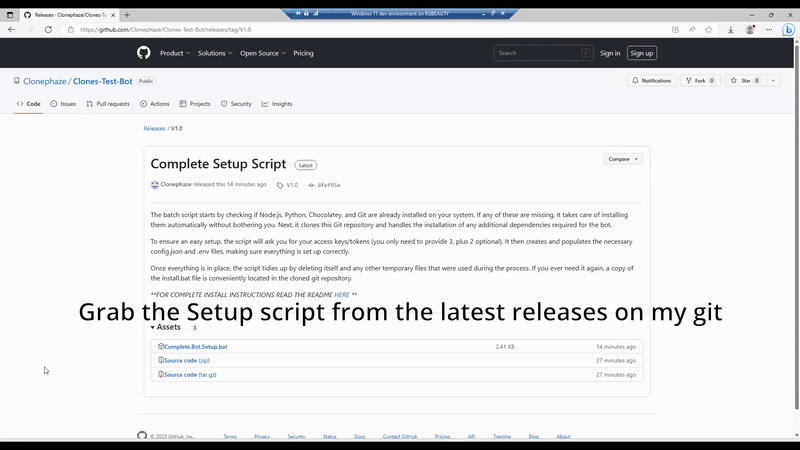Open Terms footer link

tap(230, 437)
